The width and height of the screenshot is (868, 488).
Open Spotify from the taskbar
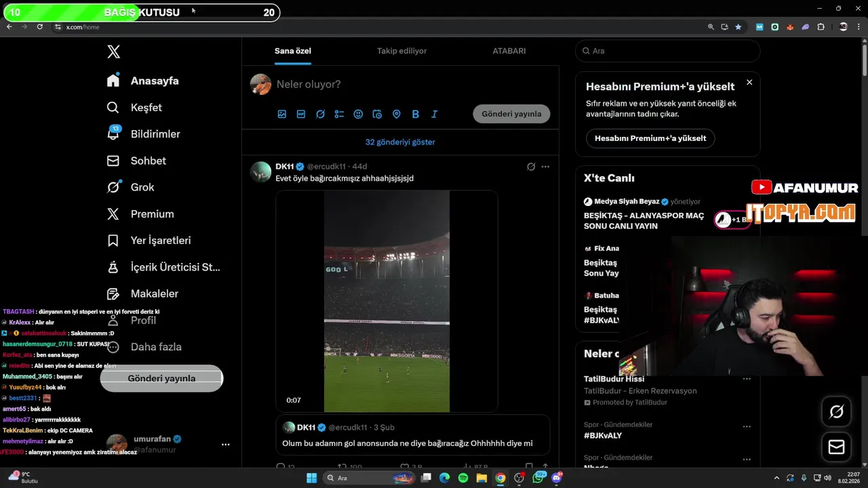click(x=463, y=478)
